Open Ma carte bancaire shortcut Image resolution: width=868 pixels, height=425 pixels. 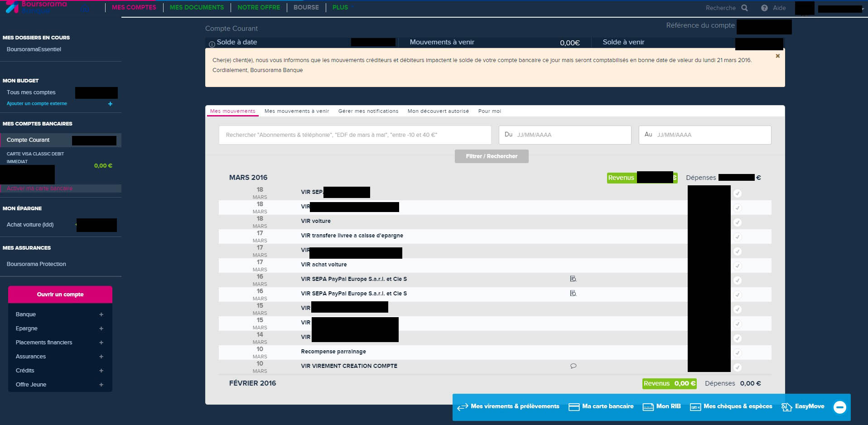coord(601,406)
